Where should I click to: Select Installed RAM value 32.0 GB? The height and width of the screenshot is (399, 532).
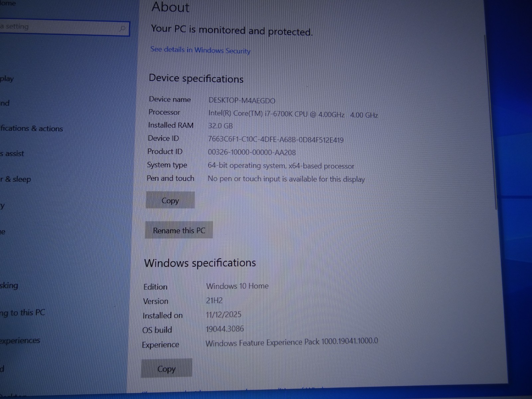pos(220,126)
